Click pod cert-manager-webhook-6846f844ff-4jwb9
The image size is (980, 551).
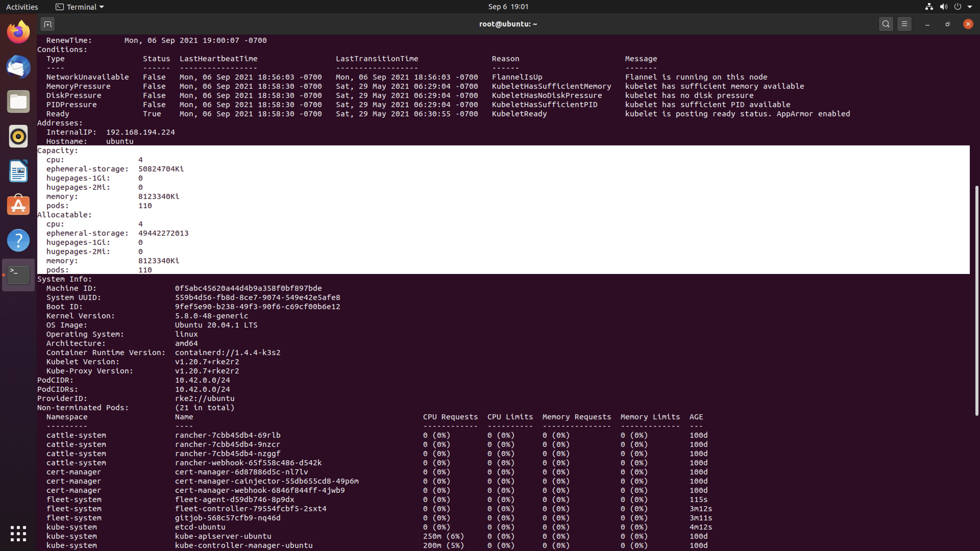pos(260,490)
